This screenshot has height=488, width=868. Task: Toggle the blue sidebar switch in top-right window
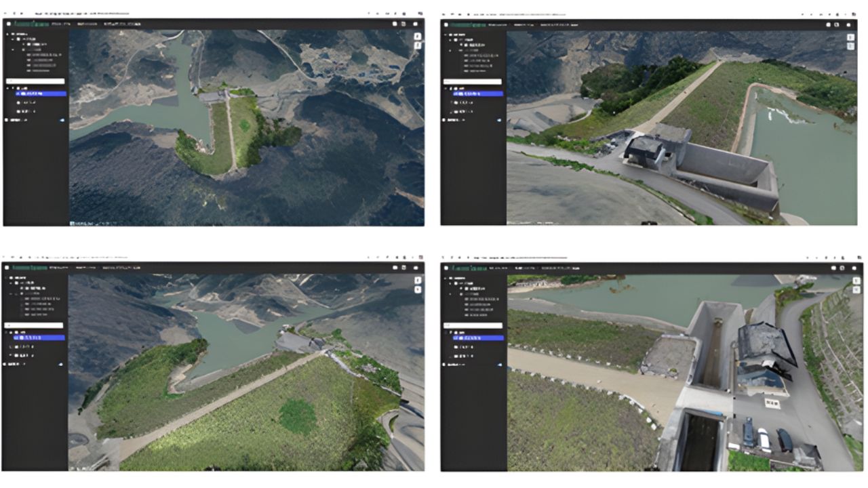(x=499, y=120)
